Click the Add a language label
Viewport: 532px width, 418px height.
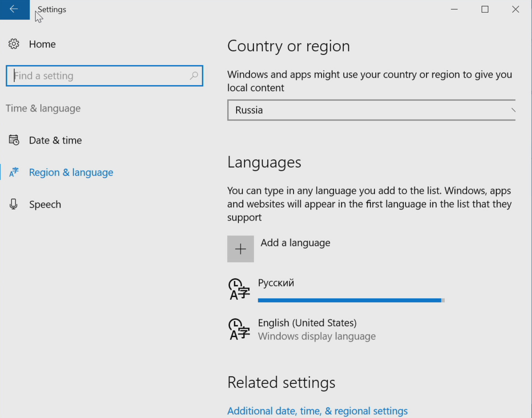coord(295,243)
